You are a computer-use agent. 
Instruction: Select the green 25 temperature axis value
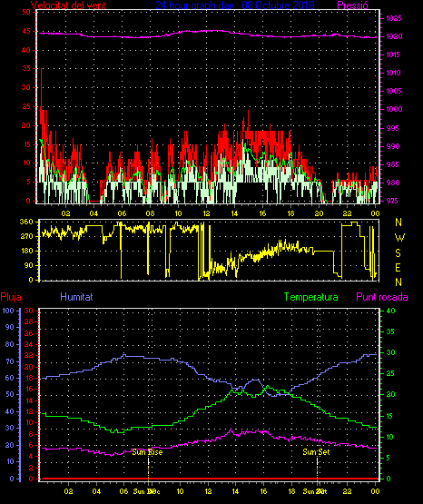click(x=390, y=373)
